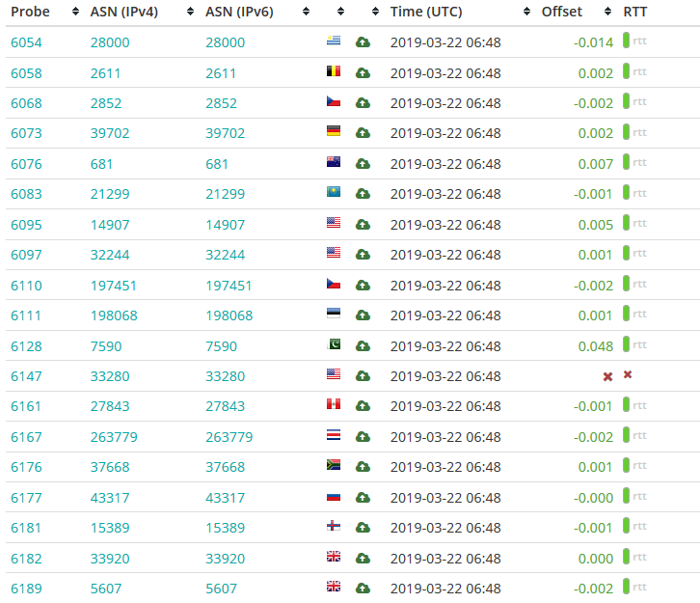The height and width of the screenshot is (603, 700).
Task: Sort table by Probe column arrows
Action: pos(75,12)
